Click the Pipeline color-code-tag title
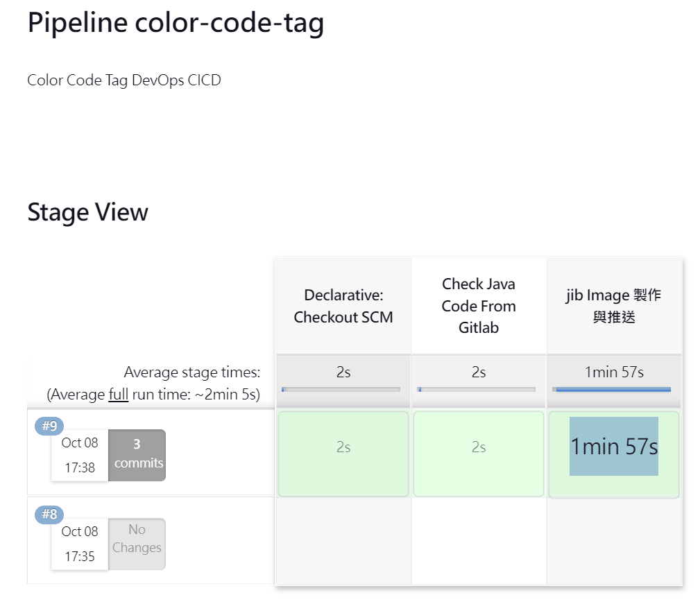 [176, 24]
